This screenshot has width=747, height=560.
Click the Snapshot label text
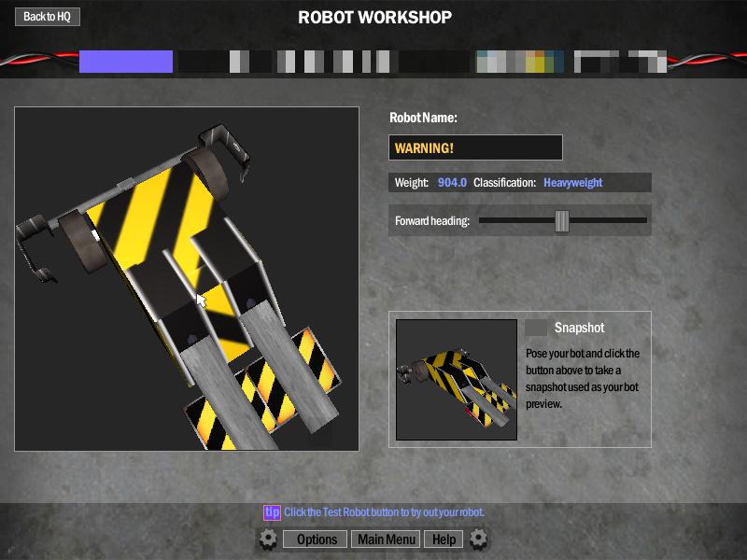pos(579,328)
